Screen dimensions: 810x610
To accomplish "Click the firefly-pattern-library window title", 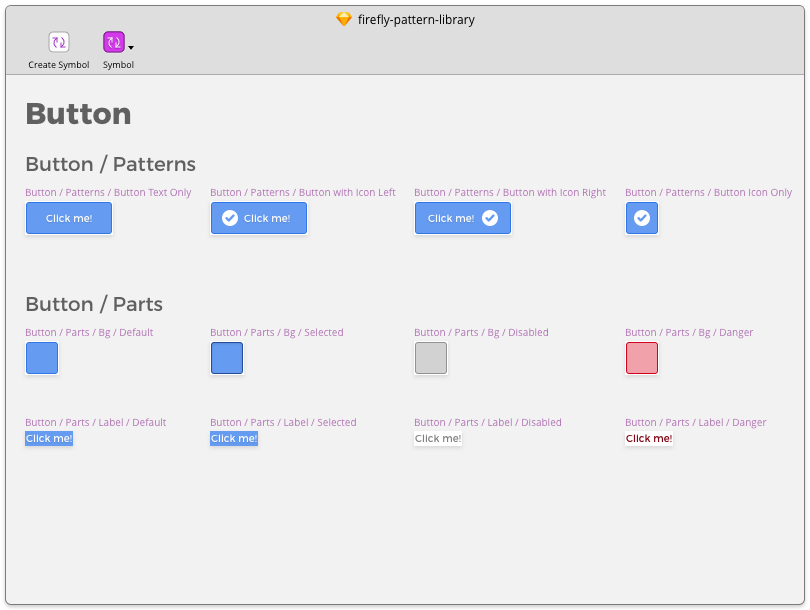I will coord(416,20).
